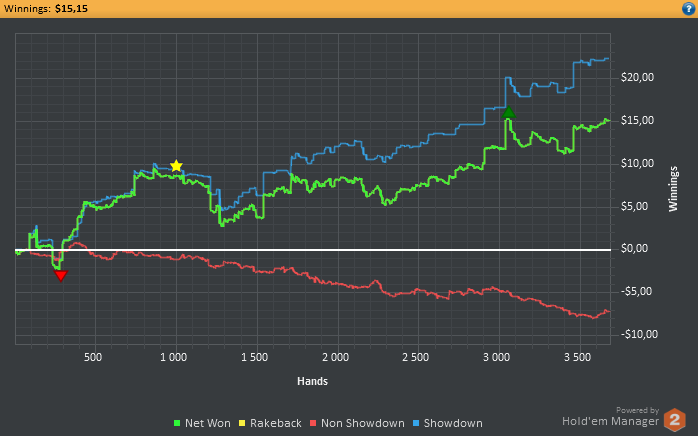
Task: Click the yellow Rakeback color square
Action: 242,423
